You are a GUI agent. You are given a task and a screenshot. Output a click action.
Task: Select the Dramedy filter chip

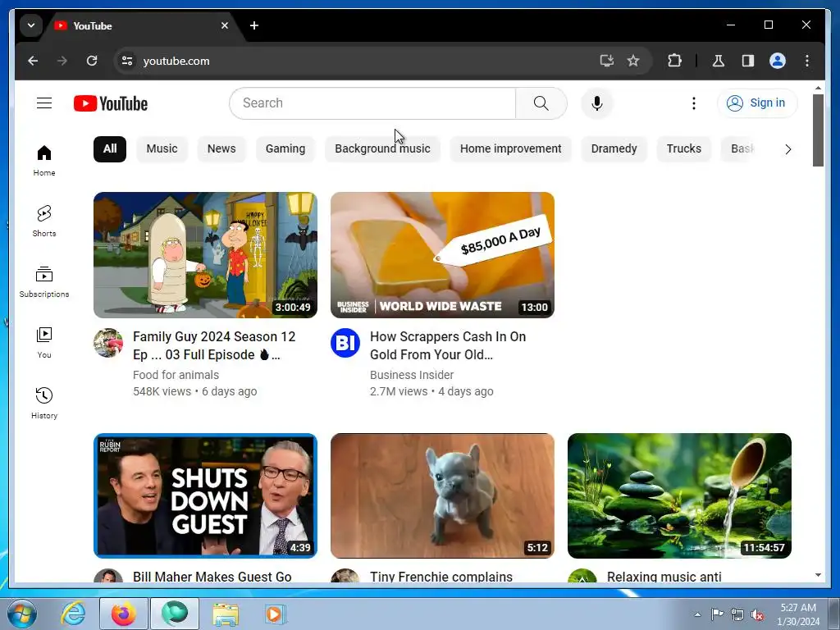614,148
